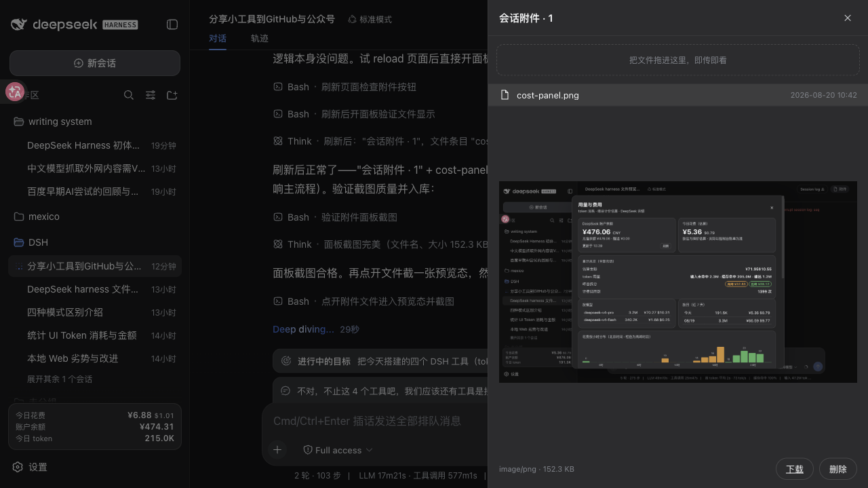Open the cost-panel.png preview image
The width and height of the screenshot is (868, 488).
click(x=678, y=282)
